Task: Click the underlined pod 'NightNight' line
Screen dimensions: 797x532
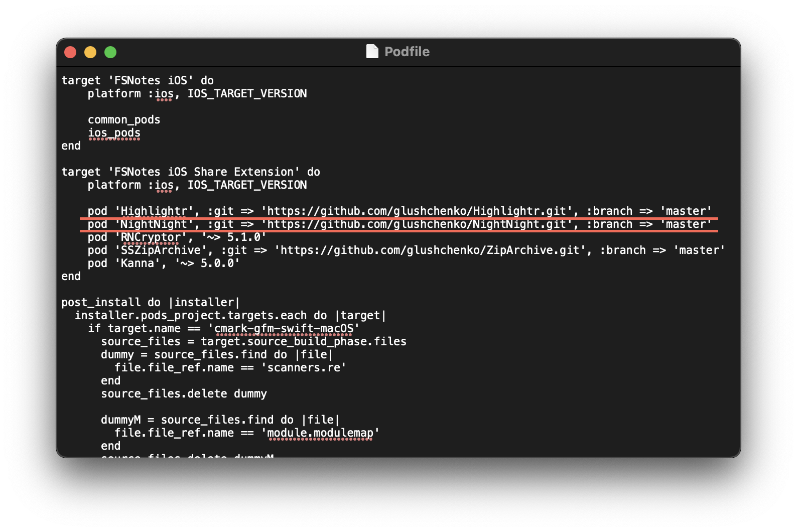Action: click(x=400, y=224)
